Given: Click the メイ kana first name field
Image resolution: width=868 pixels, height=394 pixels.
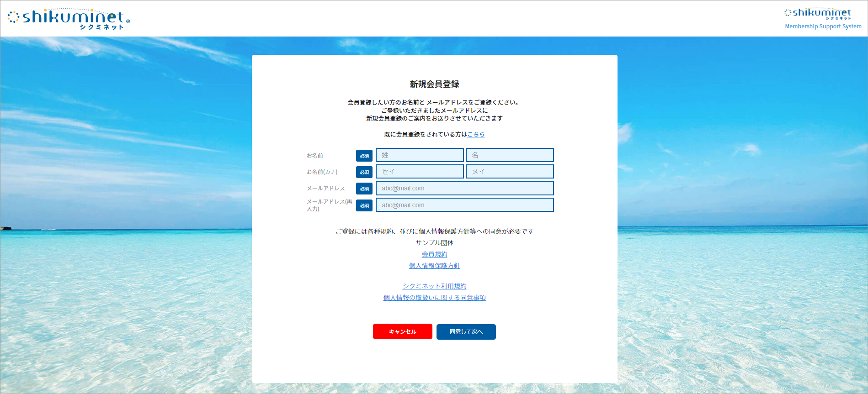Looking at the screenshot, I should coord(510,172).
